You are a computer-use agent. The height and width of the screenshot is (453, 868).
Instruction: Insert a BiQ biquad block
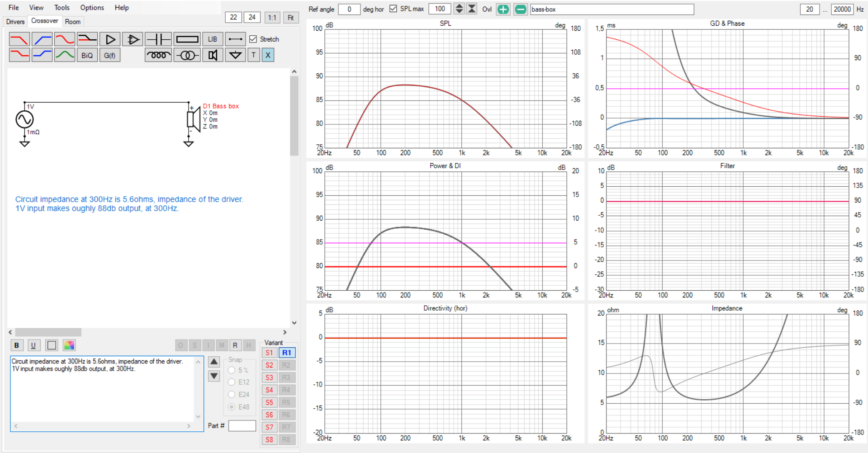coord(87,55)
